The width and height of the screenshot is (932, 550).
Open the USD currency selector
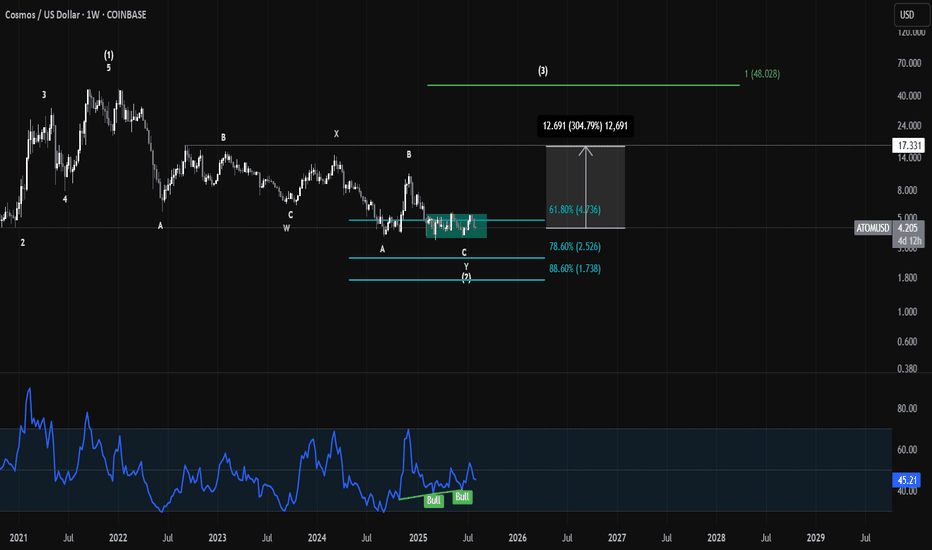(908, 14)
